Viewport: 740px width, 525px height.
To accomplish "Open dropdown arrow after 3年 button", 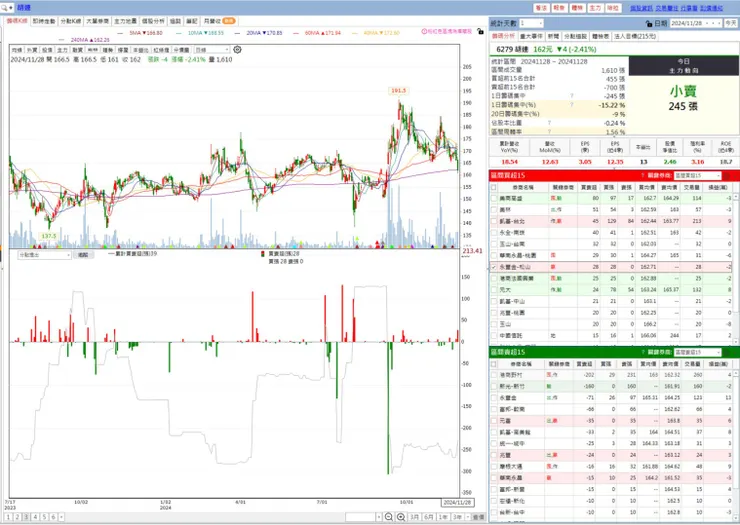I will [468, 517].
